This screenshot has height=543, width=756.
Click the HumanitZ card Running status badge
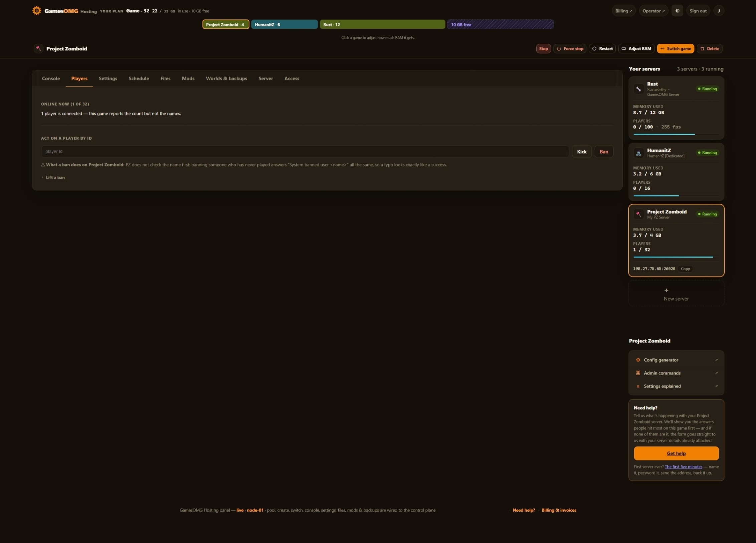(x=707, y=153)
